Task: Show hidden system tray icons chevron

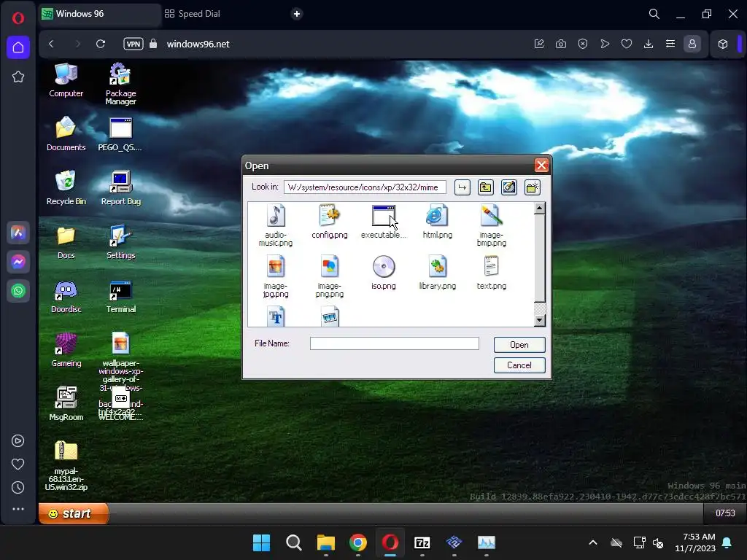Action: point(593,542)
